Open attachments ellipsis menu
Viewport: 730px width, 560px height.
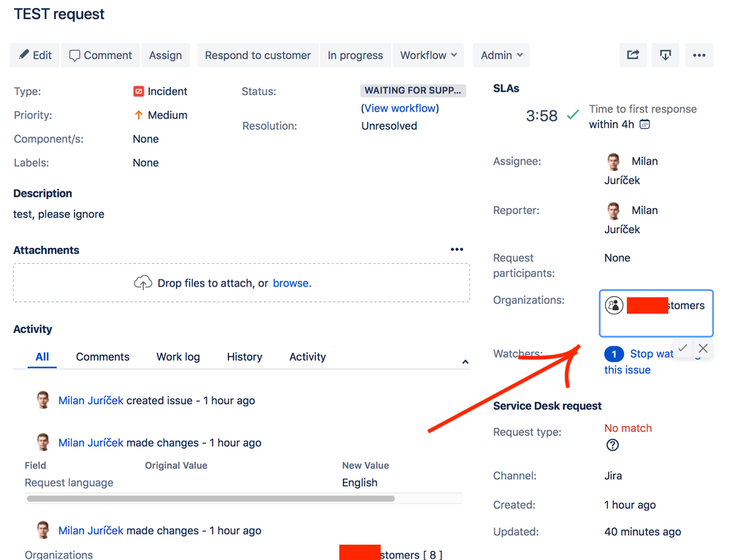pyautogui.click(x=457, y=250)
